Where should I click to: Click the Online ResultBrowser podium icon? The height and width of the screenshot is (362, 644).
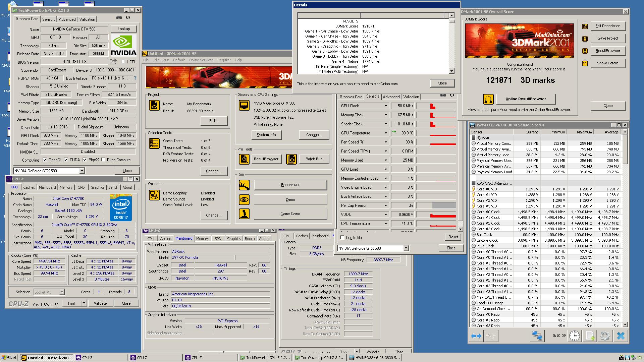click(x=488, y=99)
